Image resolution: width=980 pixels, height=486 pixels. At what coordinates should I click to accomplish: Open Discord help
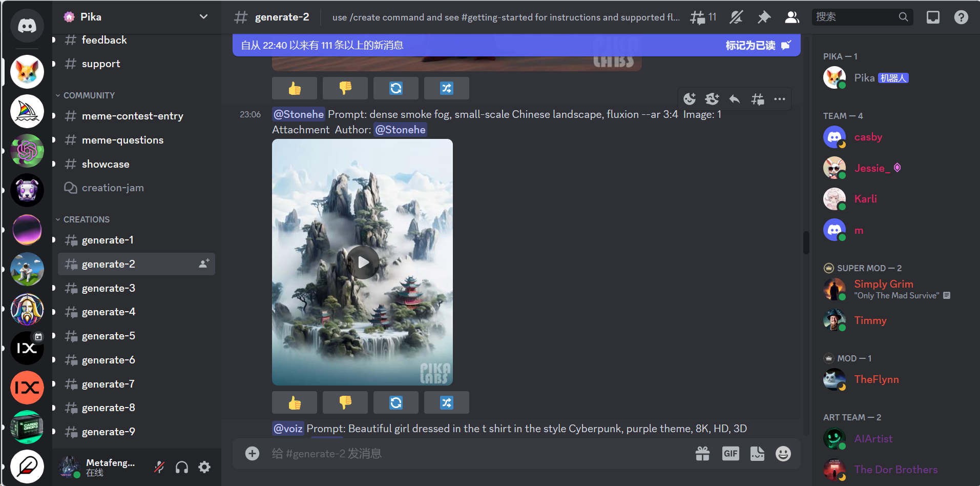coord(961,17)
